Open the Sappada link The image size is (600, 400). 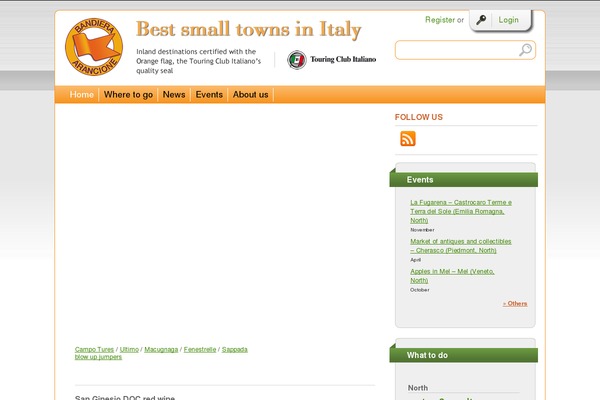click(235, 349)
